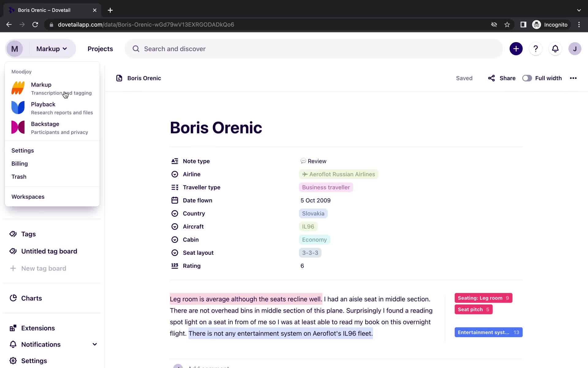The image size is (588, 368).
Task: Click the Traveller type field icon
Action: coord(175,187)
